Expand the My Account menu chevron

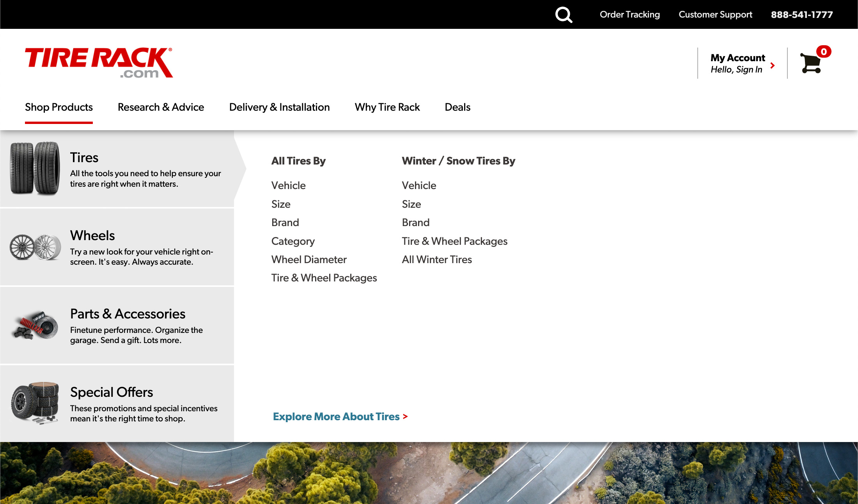[773, 65]
